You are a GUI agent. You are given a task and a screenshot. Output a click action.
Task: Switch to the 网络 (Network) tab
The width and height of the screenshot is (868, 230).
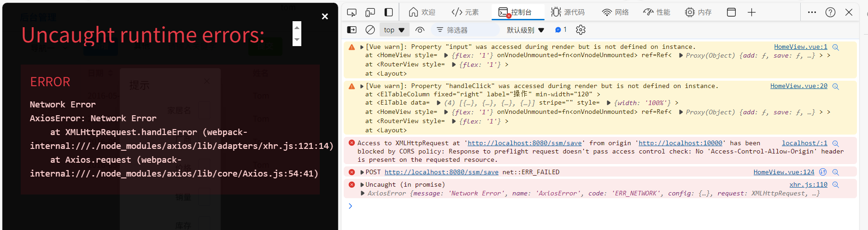pos(615,12)
